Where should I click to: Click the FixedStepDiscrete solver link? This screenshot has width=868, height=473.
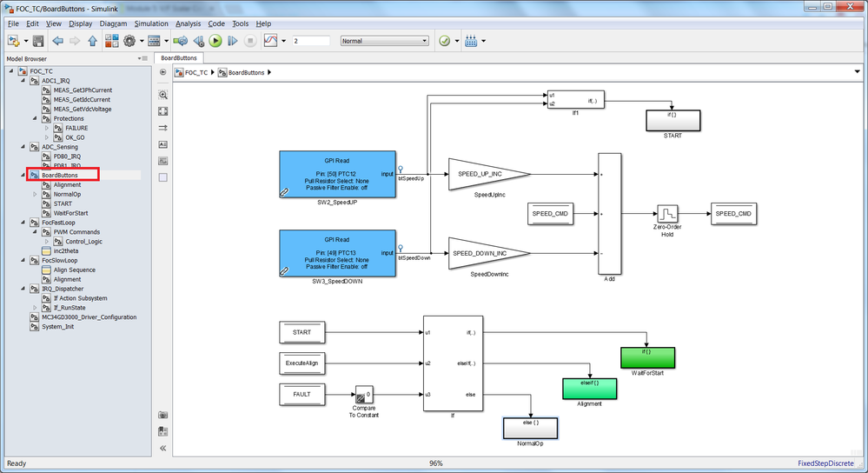pos(825,463)
